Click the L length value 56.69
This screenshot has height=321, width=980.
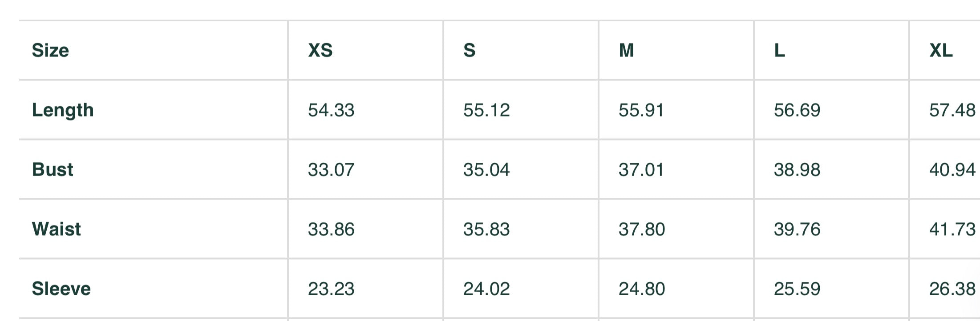click(x=797, y=110)
